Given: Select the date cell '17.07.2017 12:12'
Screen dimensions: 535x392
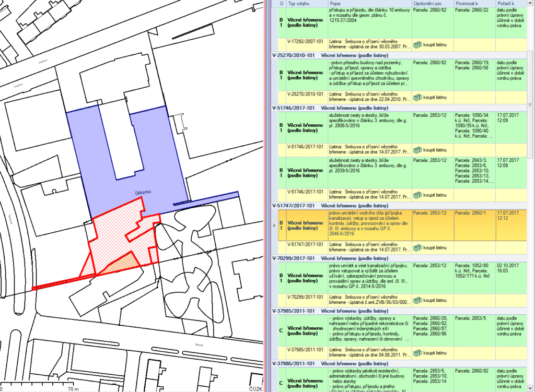Looking at the screenshot, I should (511, 225).
